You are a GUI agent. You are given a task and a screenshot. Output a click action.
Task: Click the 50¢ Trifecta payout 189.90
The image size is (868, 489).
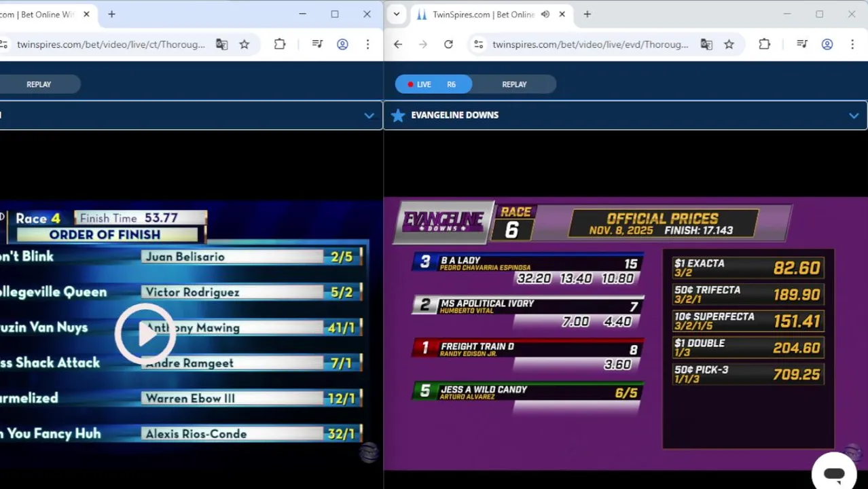click(x=797, y=294)
